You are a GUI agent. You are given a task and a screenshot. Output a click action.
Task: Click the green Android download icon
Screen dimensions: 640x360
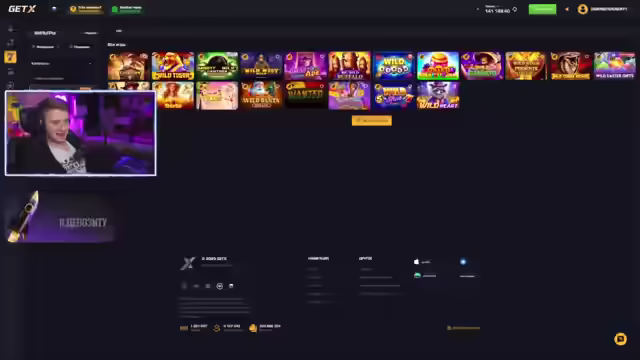click(x=417, y=276)
